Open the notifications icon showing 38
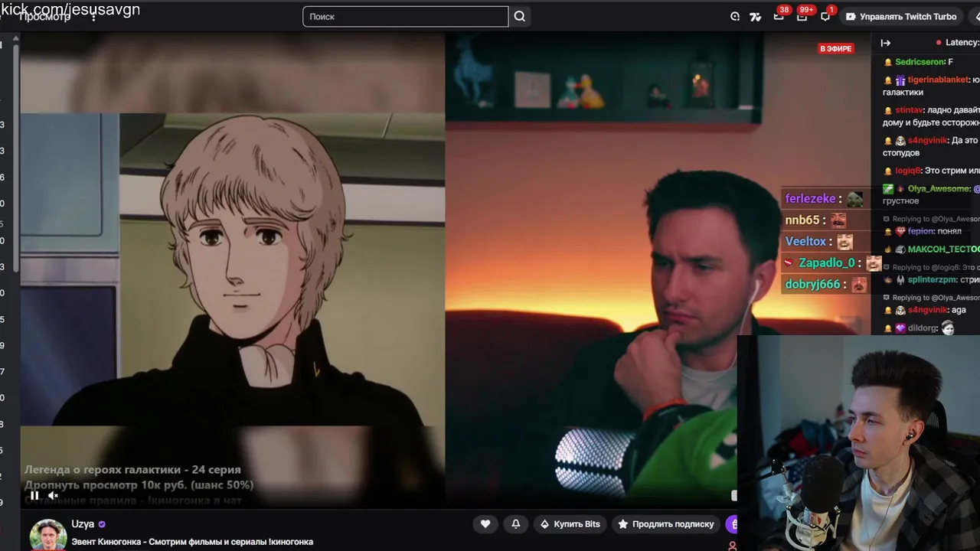 (x=779, y=16)
